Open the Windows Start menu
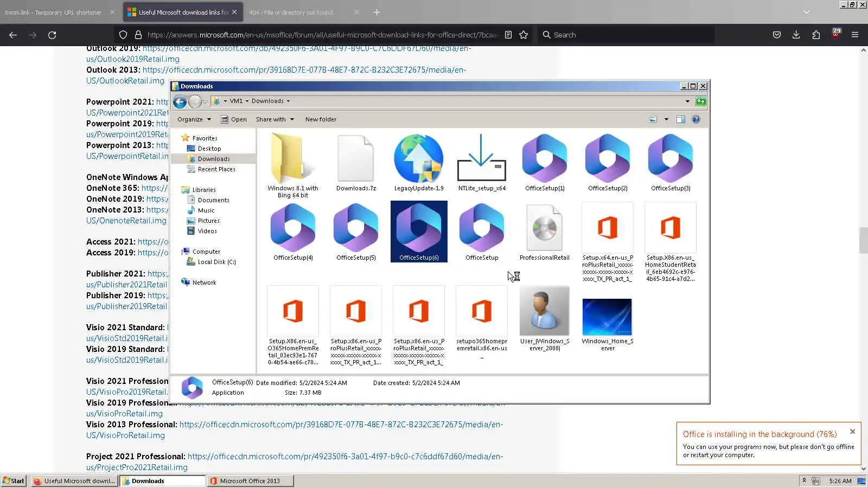This screenshot has width=868, height=488. (x=14, y=481)
